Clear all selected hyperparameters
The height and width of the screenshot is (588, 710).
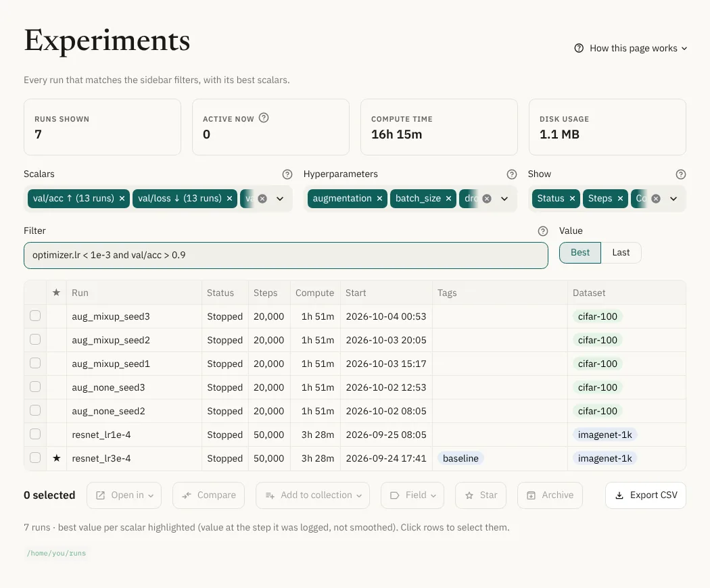coord(487,199)
